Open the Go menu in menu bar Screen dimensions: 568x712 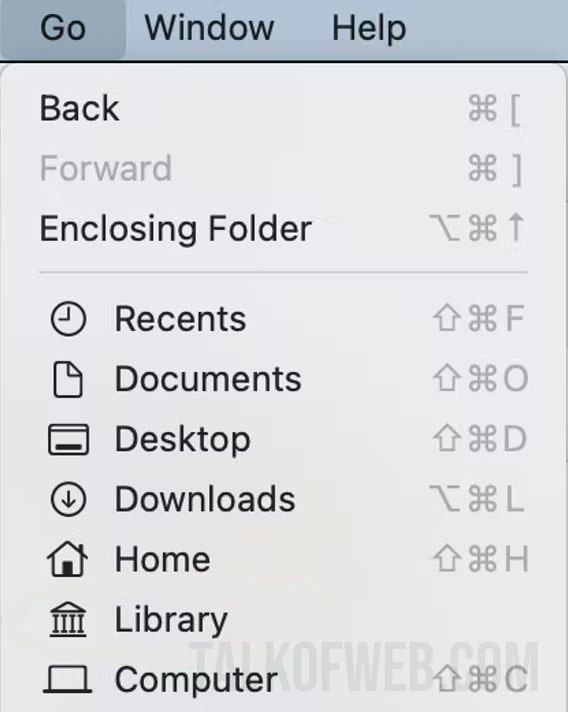[63, 28]
